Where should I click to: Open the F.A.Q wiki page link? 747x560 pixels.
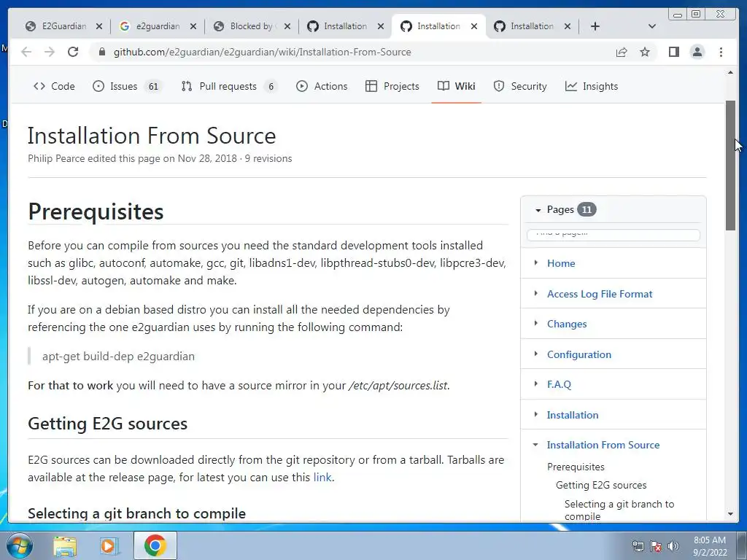coord(559,384)
